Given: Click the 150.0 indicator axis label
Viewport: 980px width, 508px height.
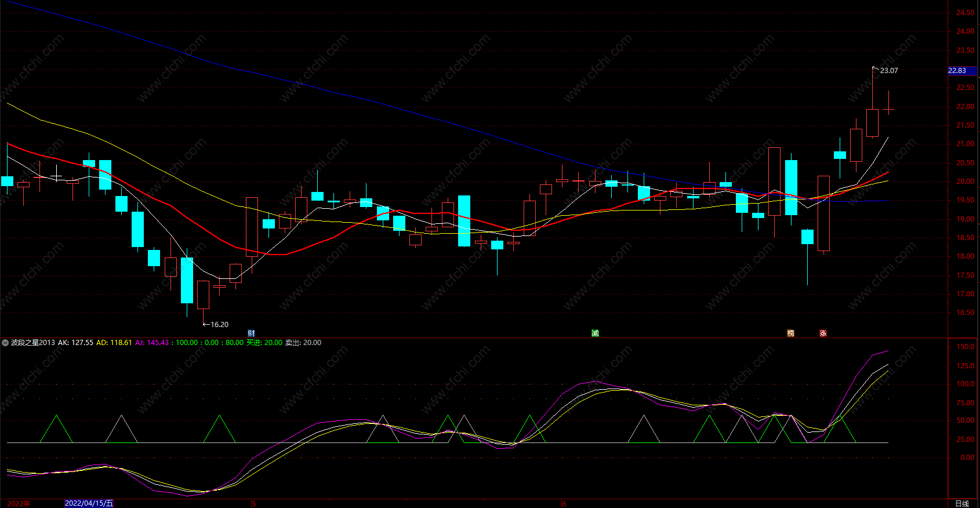Looking at the screenshot, I should (x=965, y=347).
